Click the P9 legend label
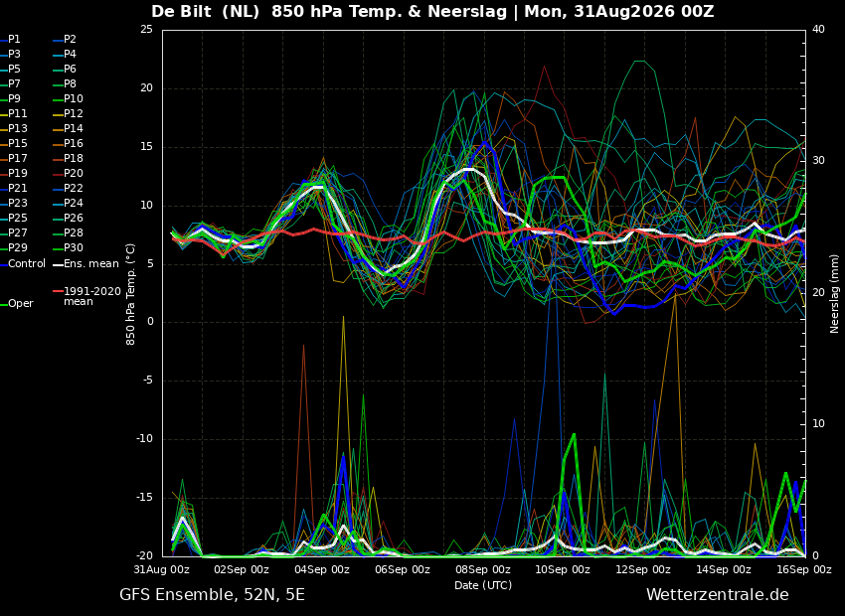The width and height of the screenshot is (845, 616). 14,99
